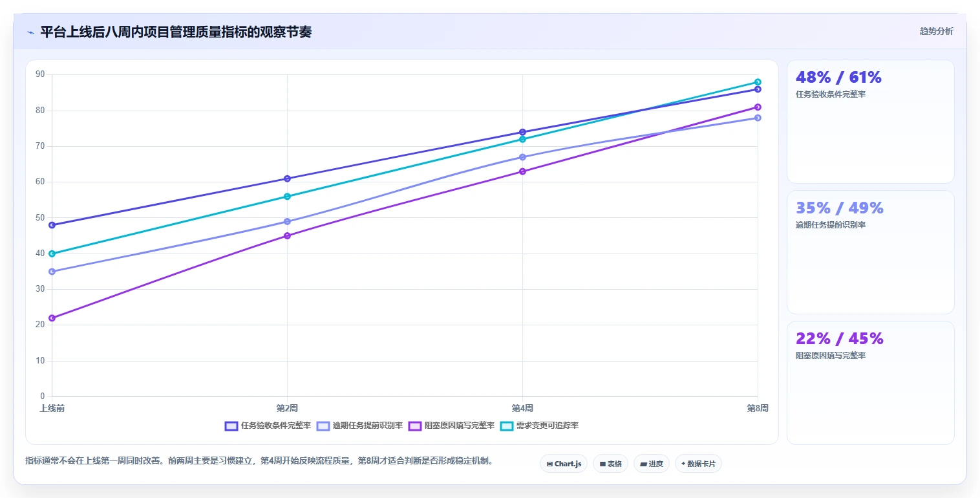The image size is (980, 498).
Task: Click 需求变更可追踪率 point at 第4周 (72)
Action: click(x=522, y=139)
